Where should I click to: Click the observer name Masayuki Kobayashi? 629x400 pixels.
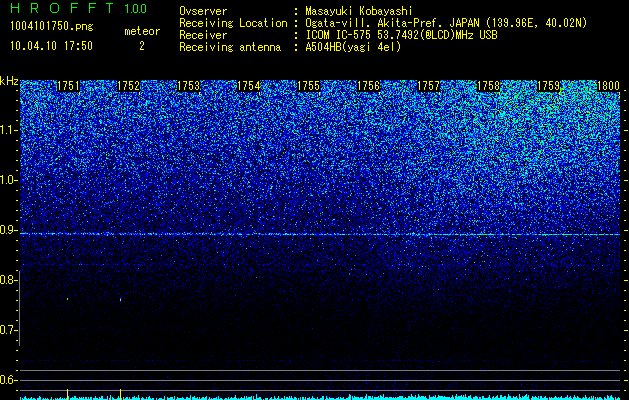359,11
